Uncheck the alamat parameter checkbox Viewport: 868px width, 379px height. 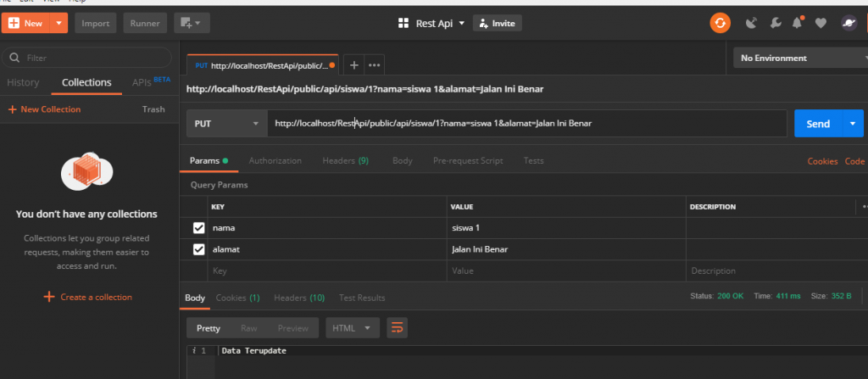coord(199,249)
